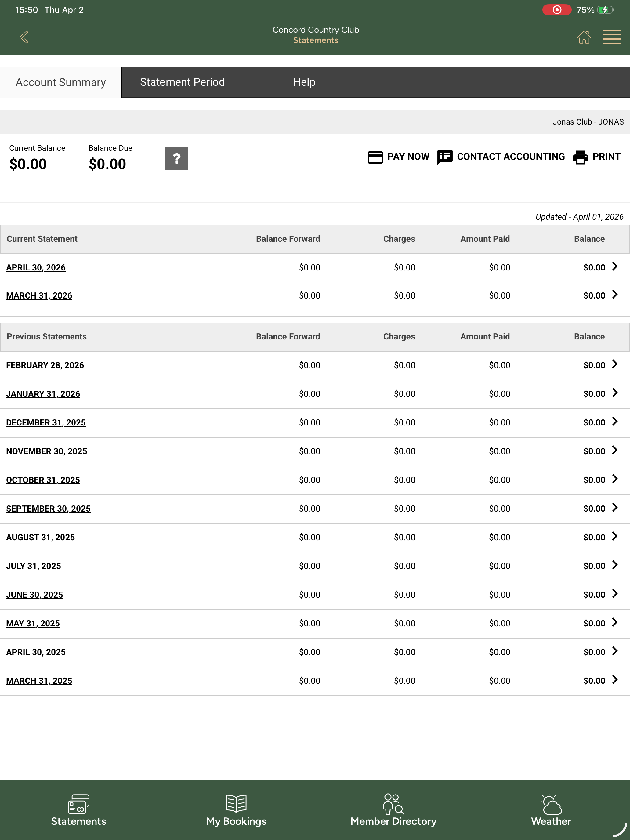Click 'Jonas Club - JONAS' text
This screenshot has width=630, height=840.
pyautogui.click(x=588, y=122)
